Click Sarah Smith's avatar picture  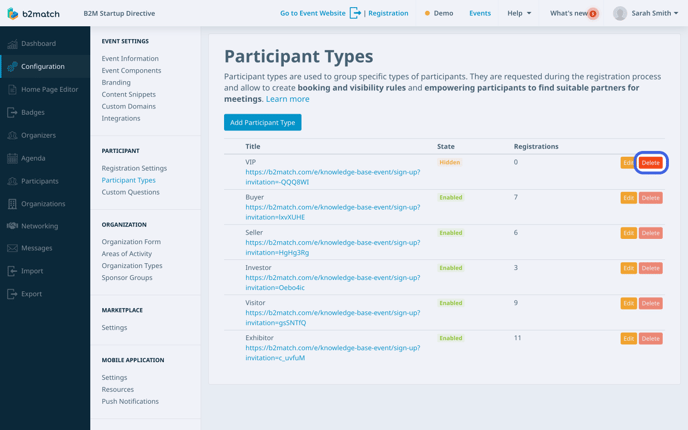620,13
